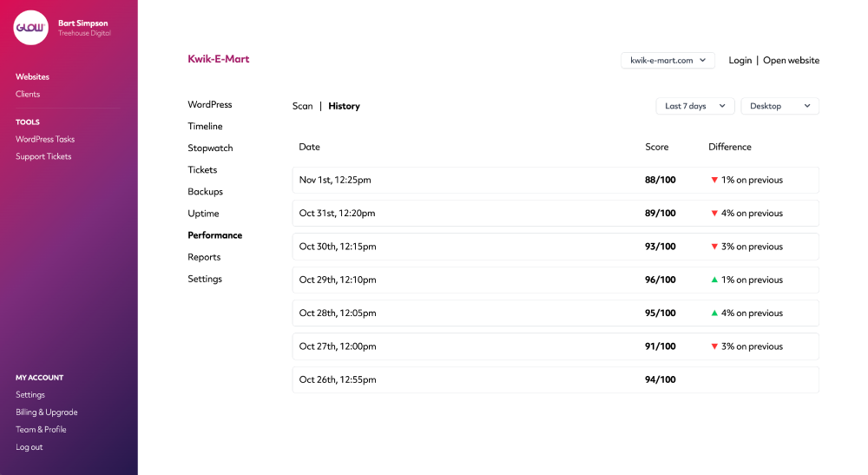
Task: Open Support Tickets tool
Action: 43,156
